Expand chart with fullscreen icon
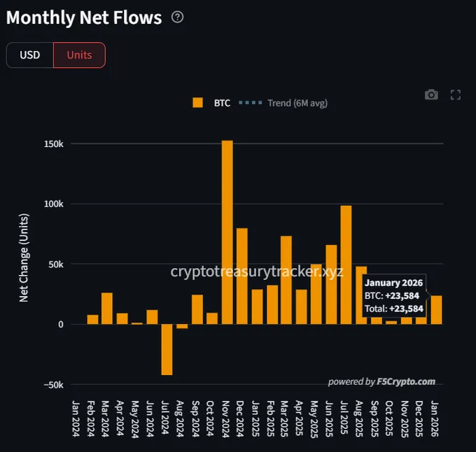This screenshot has width=476, height=452. coord(455,94)
